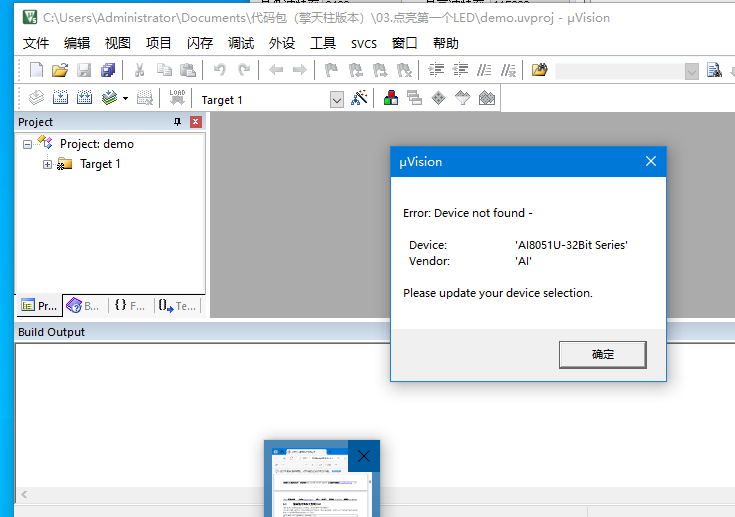
Task: Open Options for Target wand icon
Action: 359,98
